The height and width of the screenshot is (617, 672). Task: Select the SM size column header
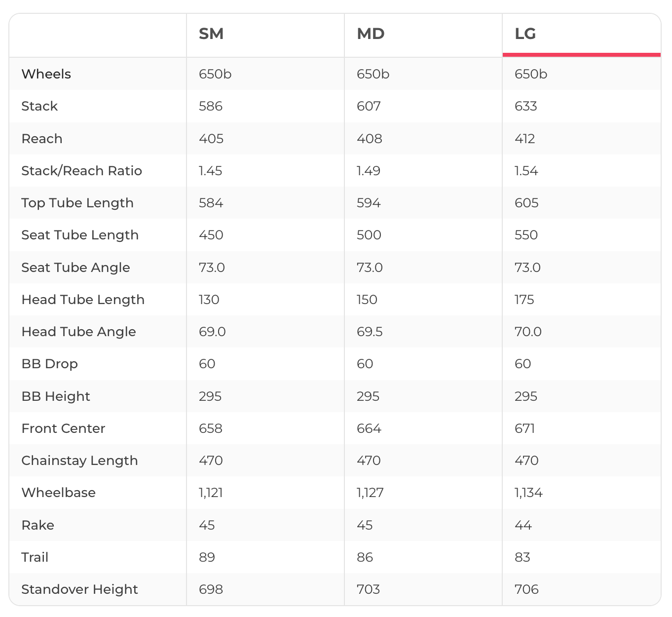[211, 34]
